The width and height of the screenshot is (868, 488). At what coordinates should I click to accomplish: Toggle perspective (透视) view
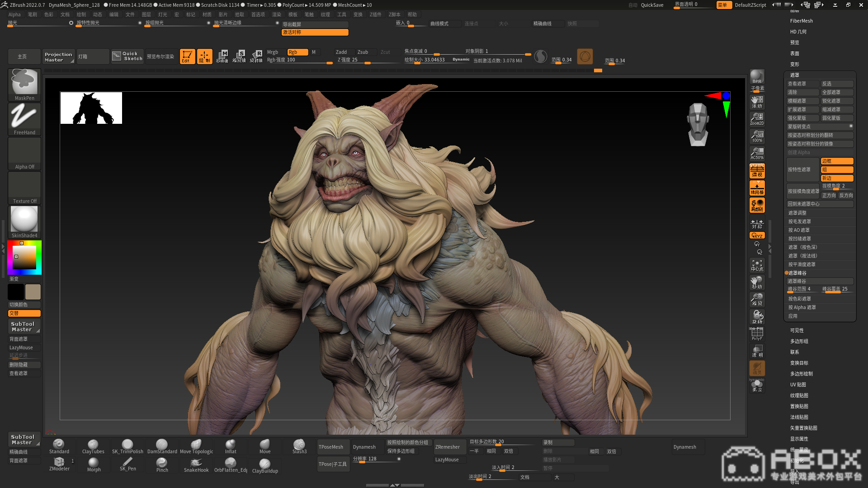coord(757,171)
